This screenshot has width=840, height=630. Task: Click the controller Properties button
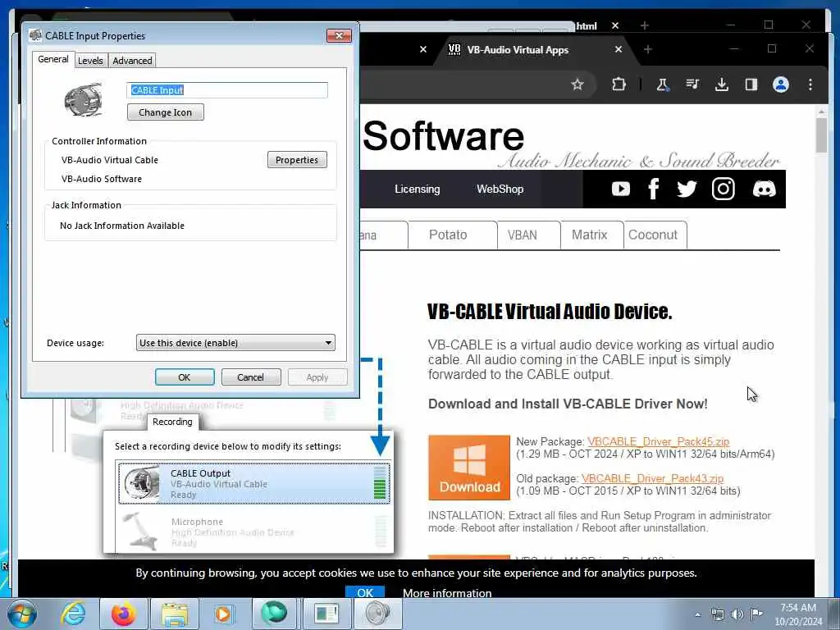(297, 160)
